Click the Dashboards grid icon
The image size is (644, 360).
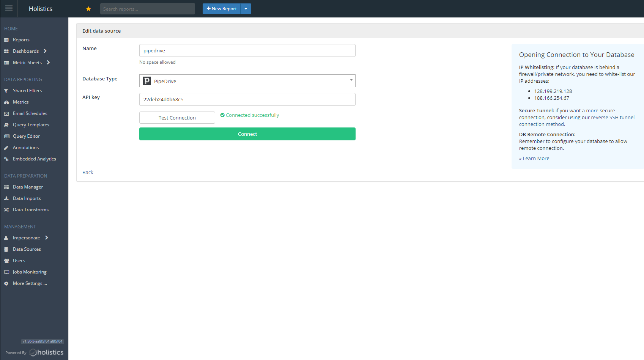pyautogui.click(x=6, y=51)
